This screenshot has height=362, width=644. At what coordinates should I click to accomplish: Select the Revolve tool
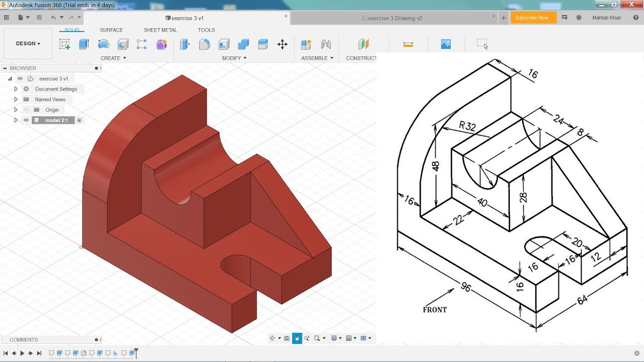click(x=104, y=44)
